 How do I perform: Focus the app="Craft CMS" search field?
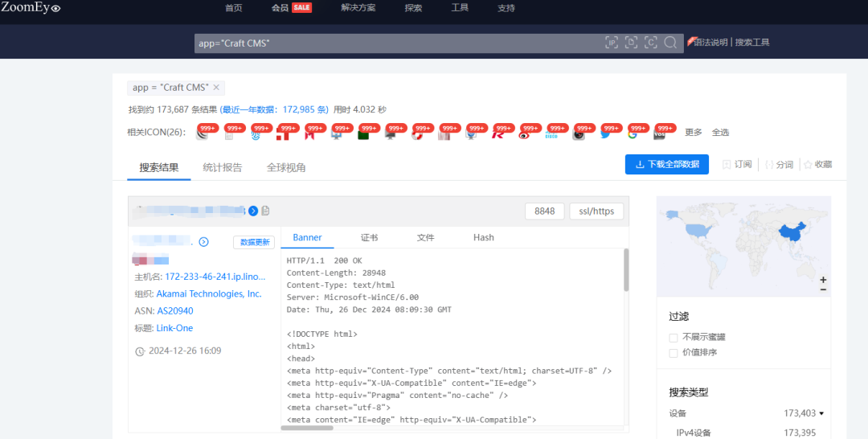(399, 43)
